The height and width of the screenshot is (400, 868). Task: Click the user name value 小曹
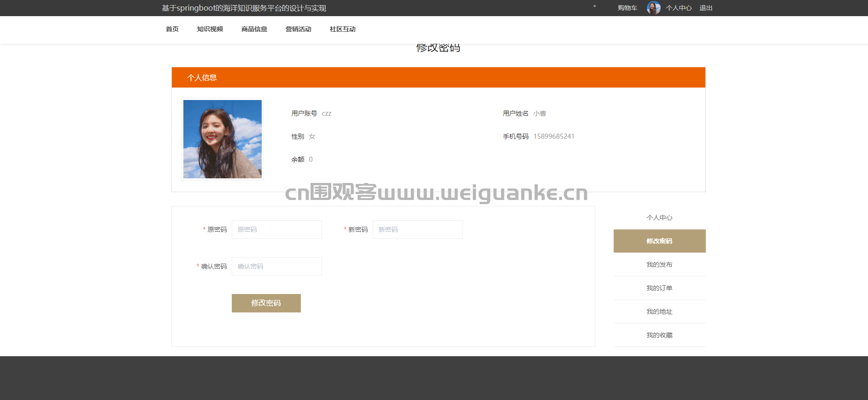[x=540, y=113]
